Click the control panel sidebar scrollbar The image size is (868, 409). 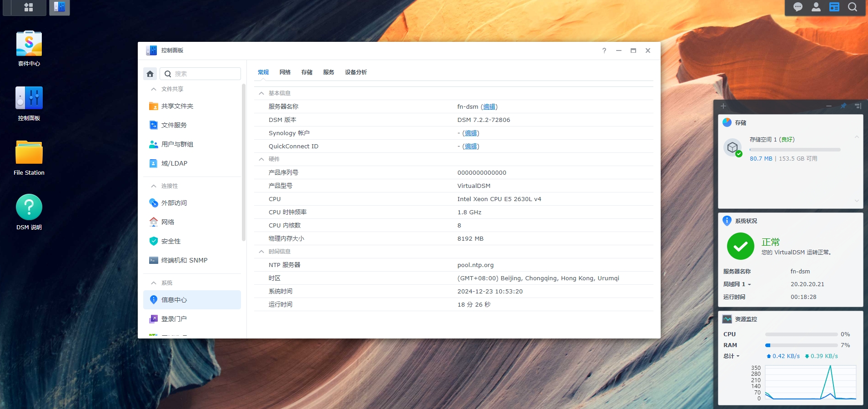point(244,162)
